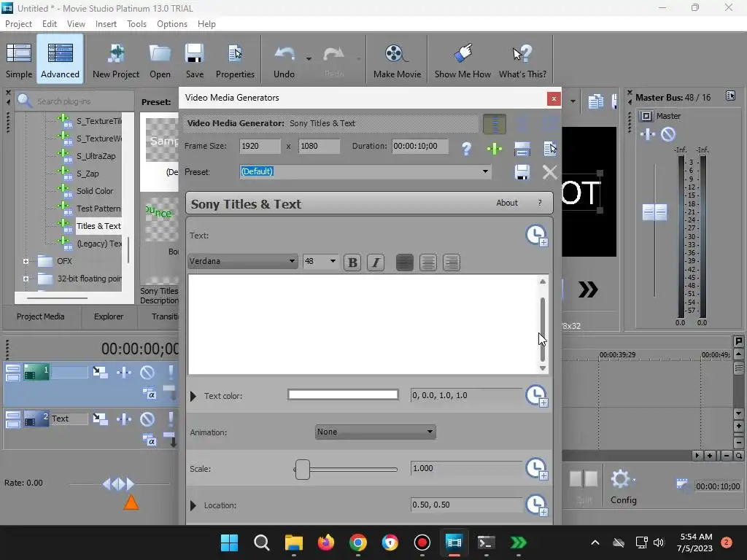Set left text alignment

click(x=404, y=262)
